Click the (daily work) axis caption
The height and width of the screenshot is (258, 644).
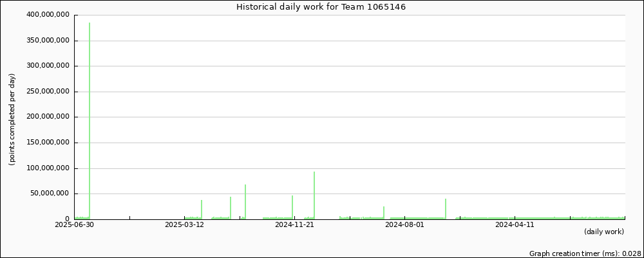[604, 232]
